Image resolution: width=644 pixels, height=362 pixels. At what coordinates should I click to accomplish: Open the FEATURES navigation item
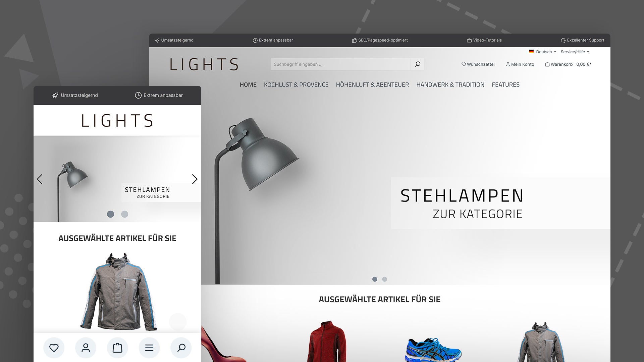tap(505, 85)
